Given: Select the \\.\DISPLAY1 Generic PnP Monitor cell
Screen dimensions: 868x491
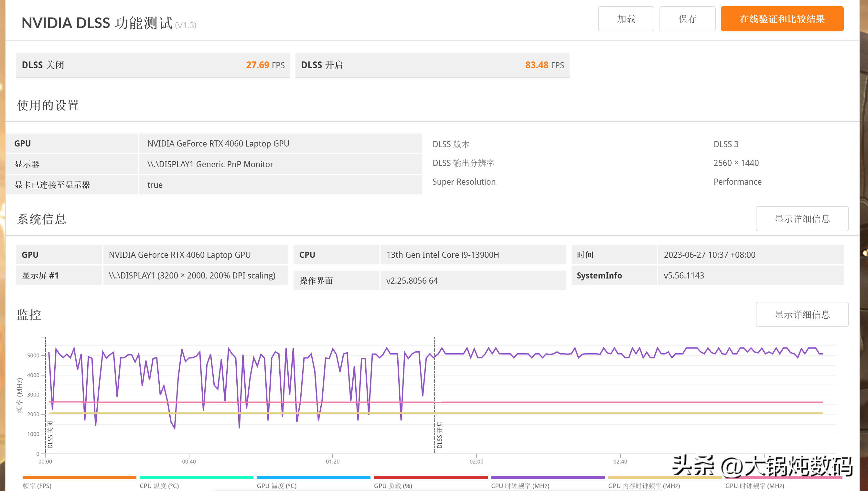Looking at the screenshot, I should point(280,164).
